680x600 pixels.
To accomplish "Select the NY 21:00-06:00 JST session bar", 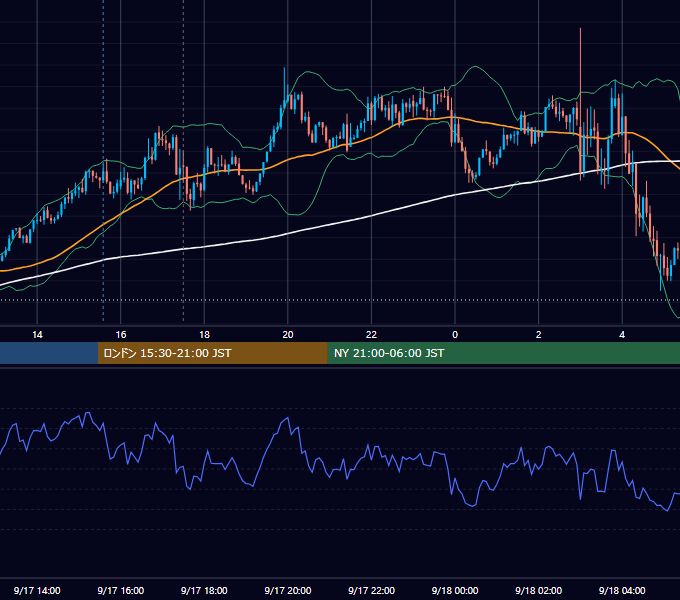I will 503,353.
